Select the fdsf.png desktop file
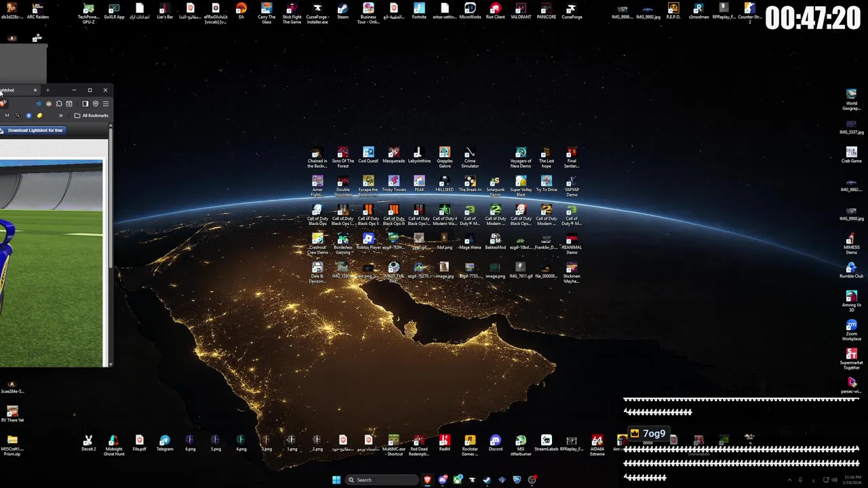 (x=444, y=241)
